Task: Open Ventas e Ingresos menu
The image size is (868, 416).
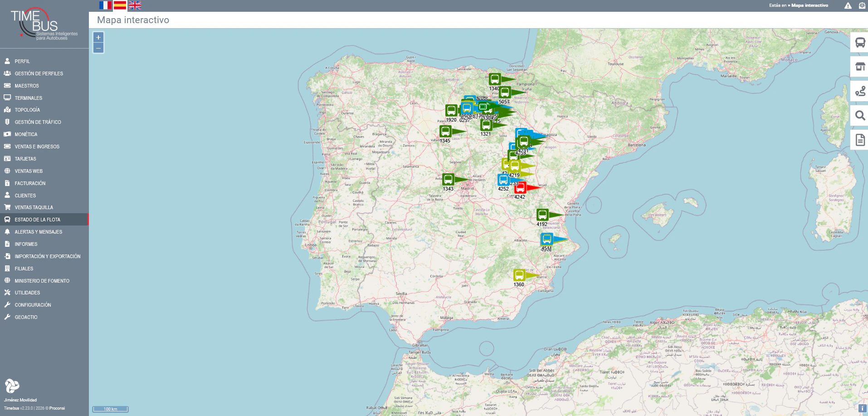Action: 44,147
